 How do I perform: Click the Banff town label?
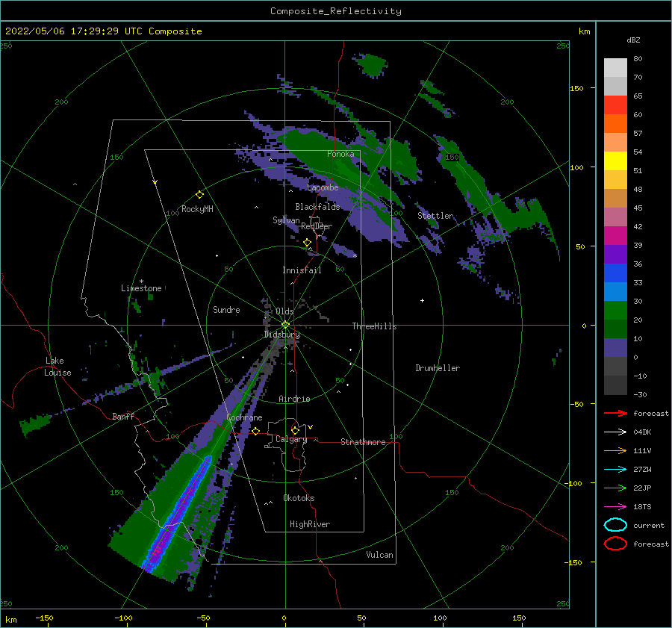pyautogui.click(x=123, y=417)
